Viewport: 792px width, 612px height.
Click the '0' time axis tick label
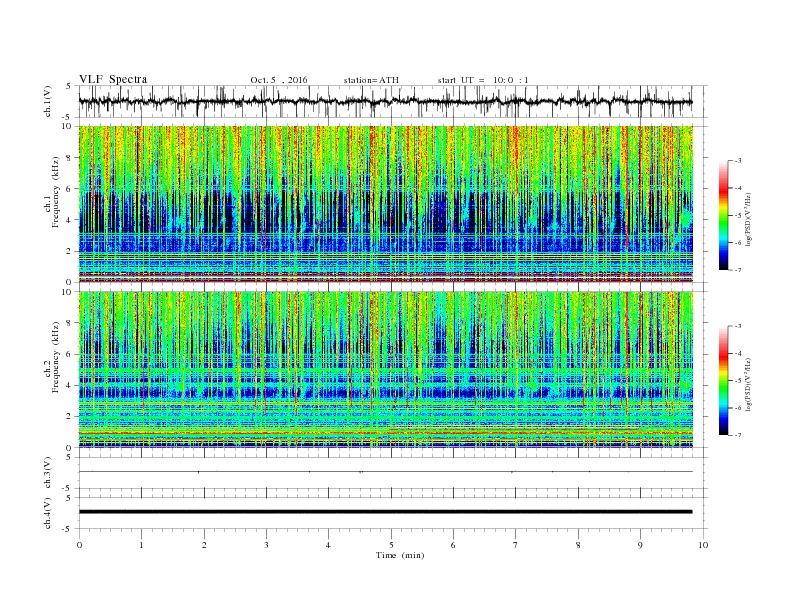coord(79,545)
